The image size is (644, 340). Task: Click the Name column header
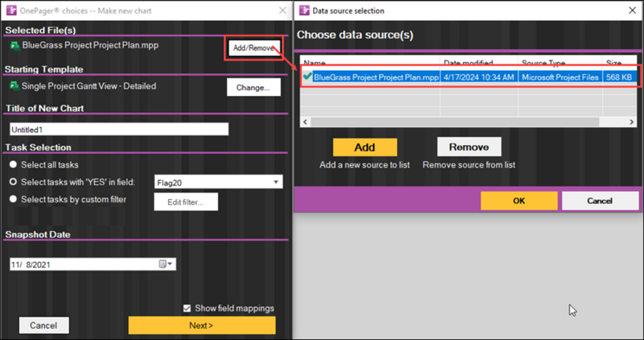pyautogui.click(x=370, y=63)
